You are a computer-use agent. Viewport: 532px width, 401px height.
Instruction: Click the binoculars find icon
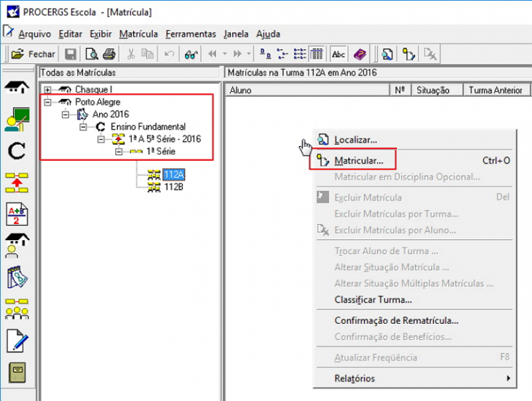191,54
